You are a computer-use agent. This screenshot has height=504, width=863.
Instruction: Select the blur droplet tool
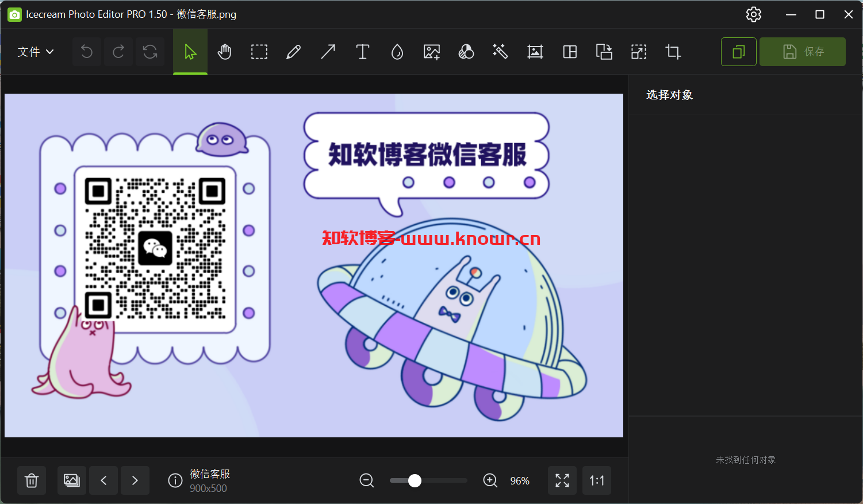coord(397,52)
